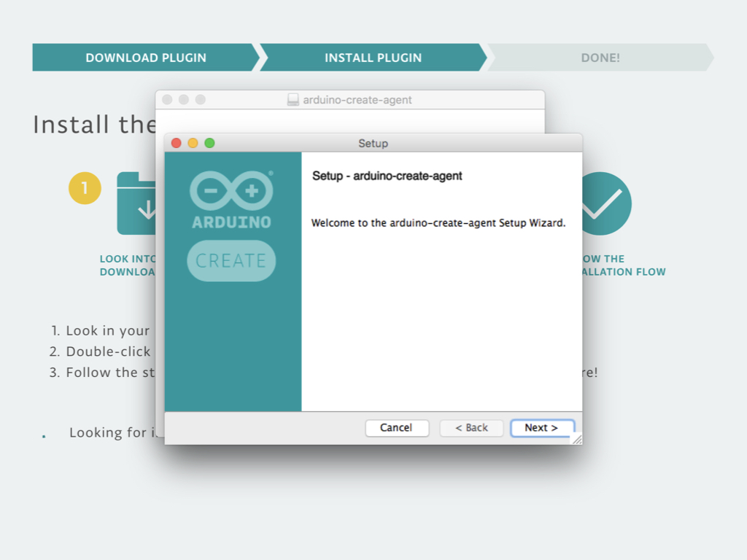The width and height of the screenshot is (747, 560).
Task: Click the CREATE badge in Setup sidebar
Action: tap(231, 260)
